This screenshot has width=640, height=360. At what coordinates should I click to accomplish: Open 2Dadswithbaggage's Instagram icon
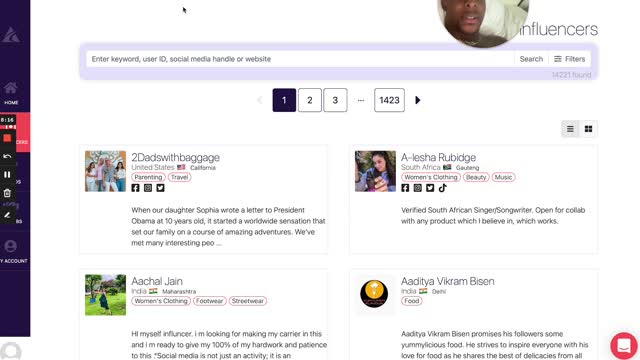[x=148, y=188]
